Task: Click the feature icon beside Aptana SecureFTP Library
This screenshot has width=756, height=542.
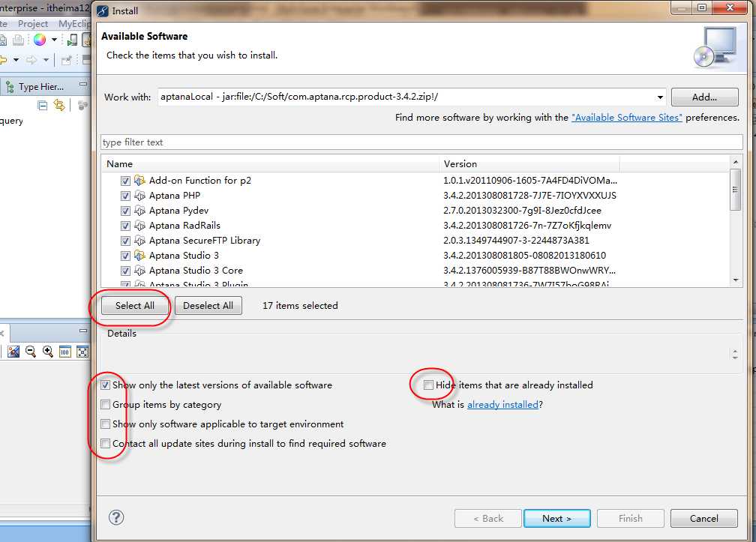Action: pos(139,241)
